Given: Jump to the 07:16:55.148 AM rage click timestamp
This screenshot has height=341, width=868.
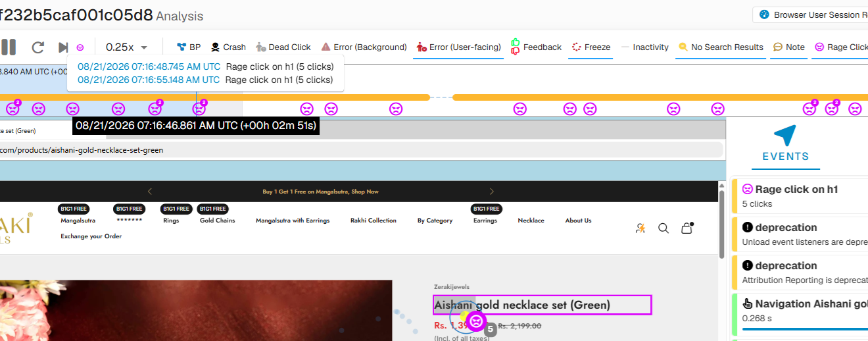Looking at the screenshot, I should tap(149, 80).
